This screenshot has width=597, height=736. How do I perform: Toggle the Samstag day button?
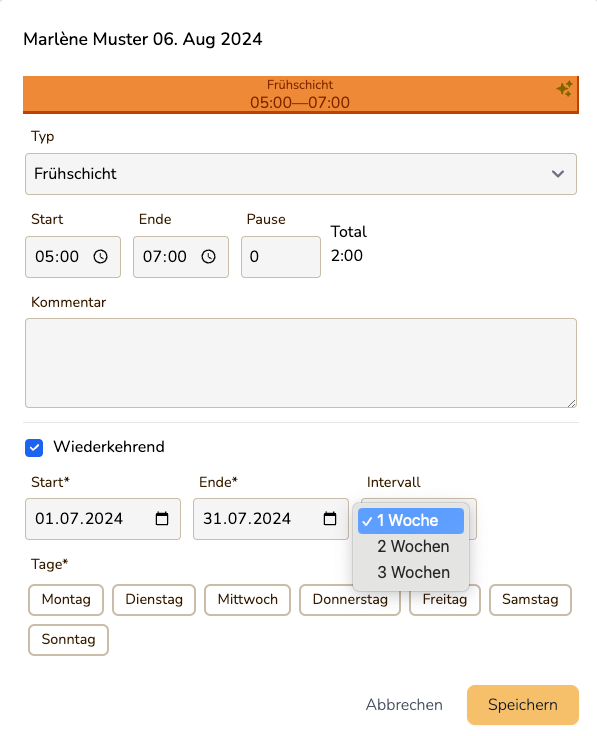(x=530, y=599)
